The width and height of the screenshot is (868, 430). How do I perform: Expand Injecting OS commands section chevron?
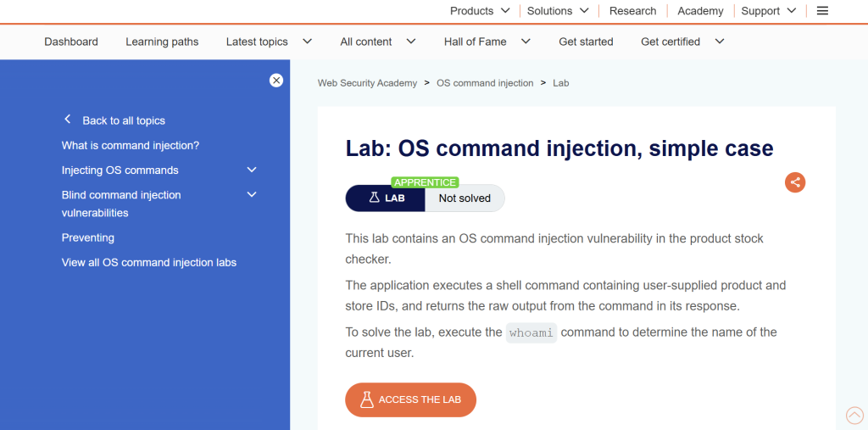pyautogui.click(x=252, y=170)
